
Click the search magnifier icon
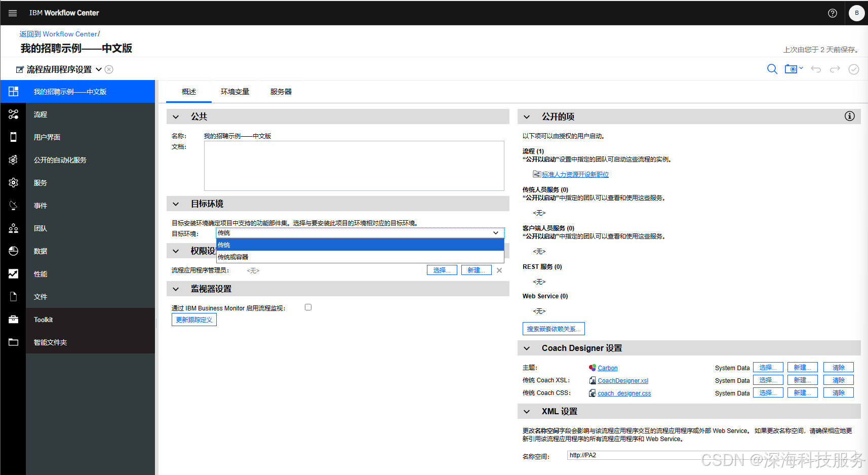(x=772, y=69)
